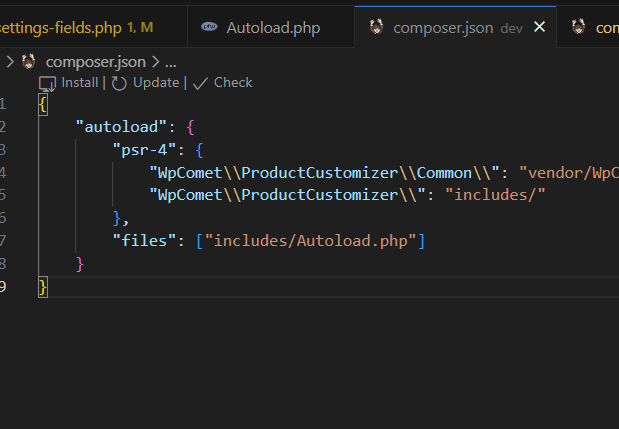Run the Install CodeLens action
The image size is (619, 429).
80,83
